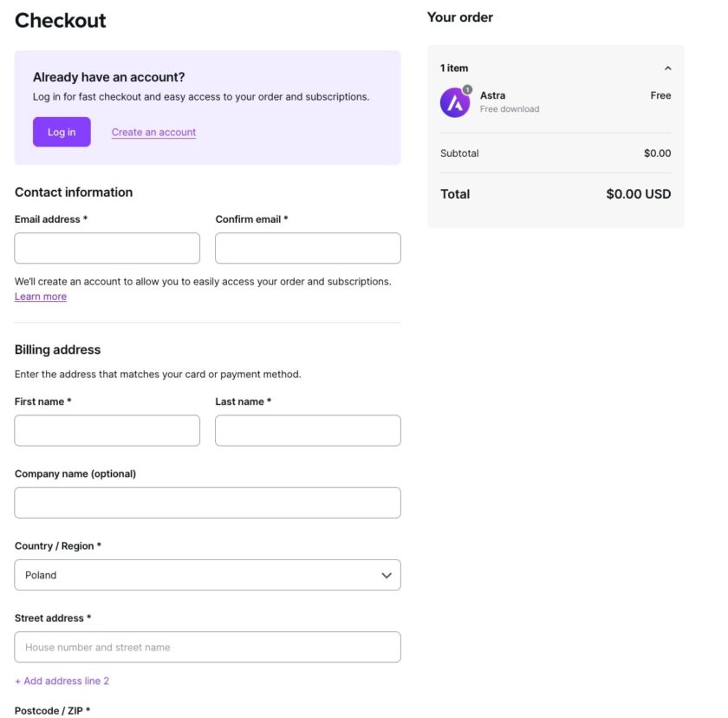728x718 pixels.
Task: Click the Learn more link
Action: point(40,296)
